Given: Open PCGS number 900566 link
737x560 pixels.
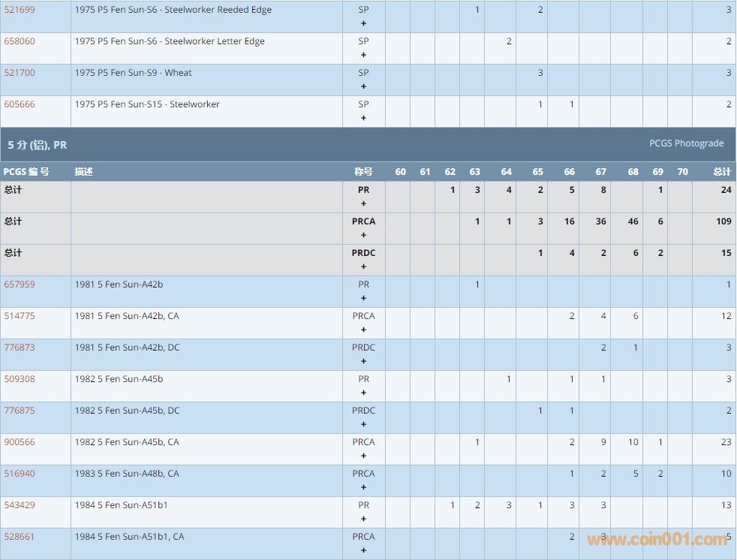Looking at the screenshot, I should (20, 442).
